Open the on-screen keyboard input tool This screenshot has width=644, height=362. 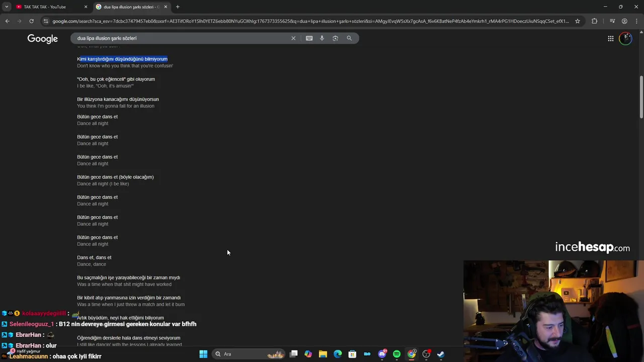[x=309, y=38]
